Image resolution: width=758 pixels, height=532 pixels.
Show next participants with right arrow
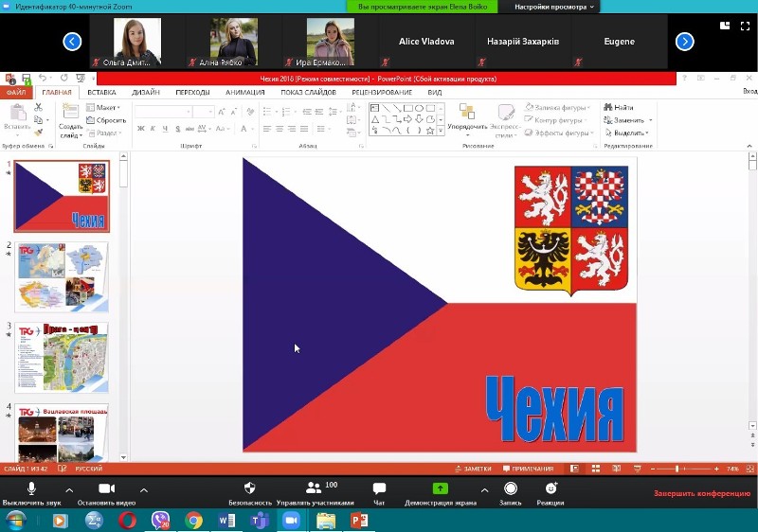(x=684, y=42)
